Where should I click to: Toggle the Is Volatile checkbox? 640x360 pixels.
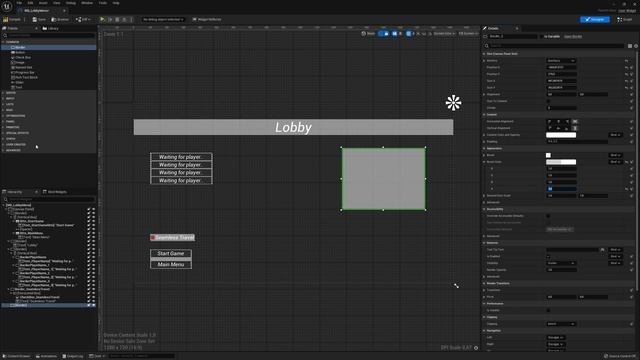pos(548,310)
